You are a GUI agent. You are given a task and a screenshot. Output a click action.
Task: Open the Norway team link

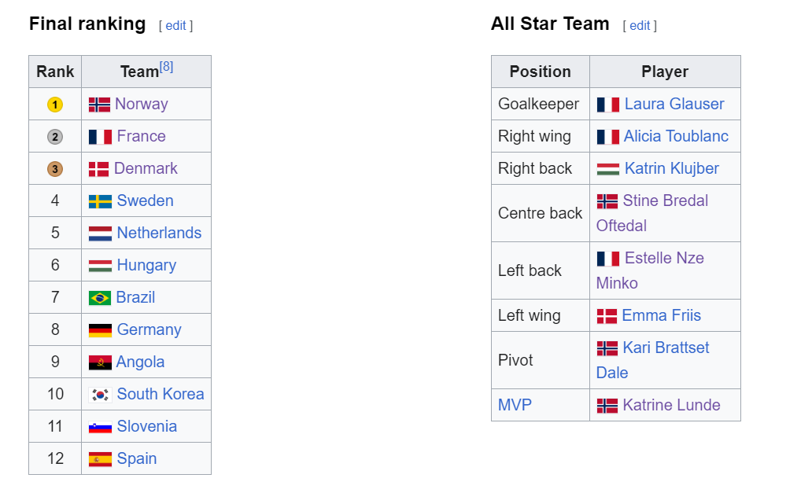point(141,104)
